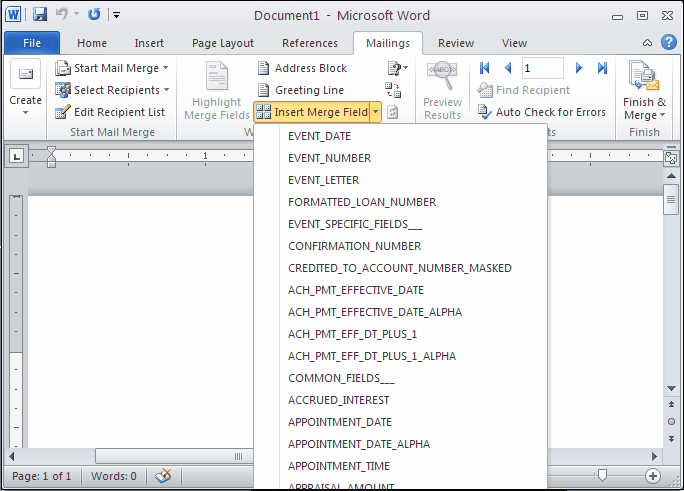The height and width of the screenshot is (491, 684).
Task: Open the File tab
Action: 32,43
